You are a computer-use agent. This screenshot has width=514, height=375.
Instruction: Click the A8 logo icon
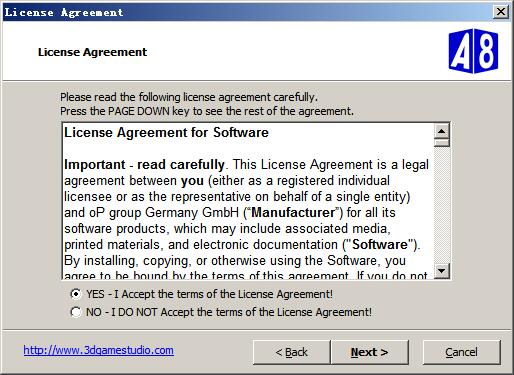click(x=473, y=51)
